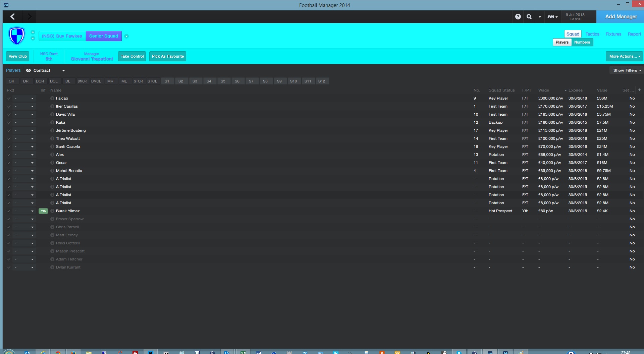
Task: Open info icon for Fraser Sparrow
Action: [x=52, y=219]
